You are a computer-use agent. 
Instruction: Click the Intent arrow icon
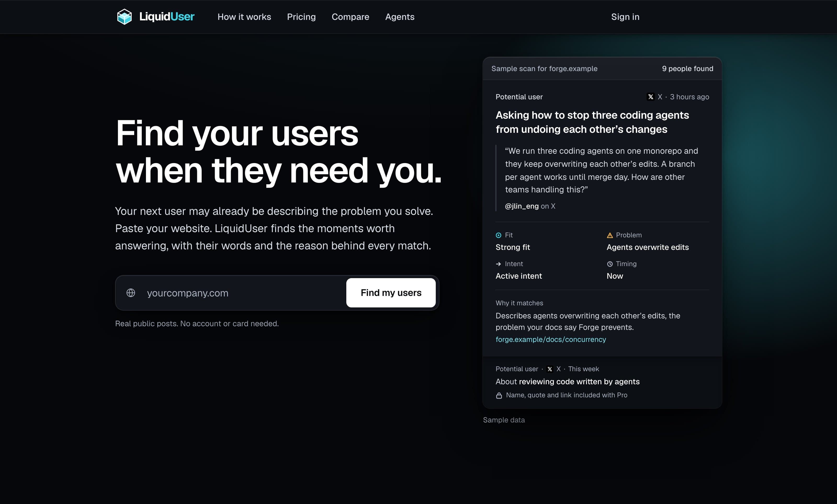[x=498, y=264]
